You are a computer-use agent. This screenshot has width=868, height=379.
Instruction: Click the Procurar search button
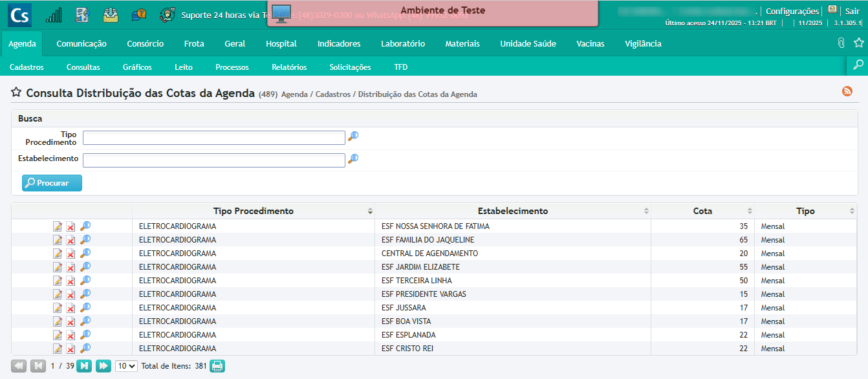52,183
